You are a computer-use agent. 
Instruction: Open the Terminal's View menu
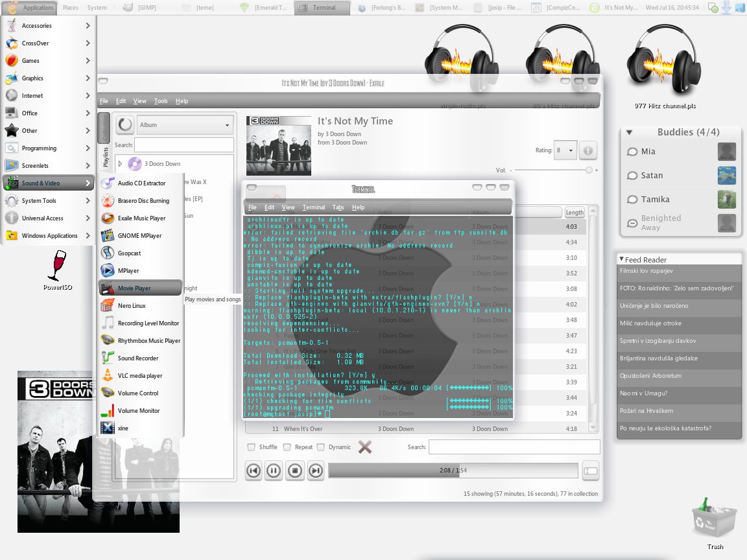288,207
